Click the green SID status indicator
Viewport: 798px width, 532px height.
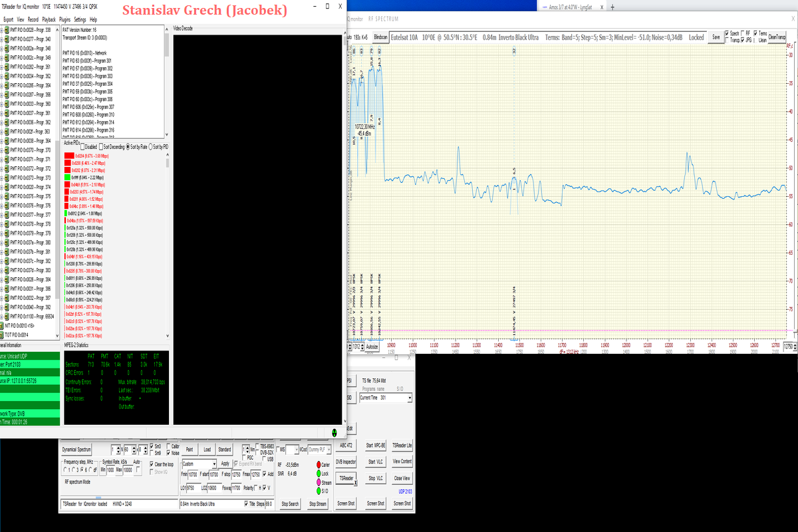coord(318,491)
